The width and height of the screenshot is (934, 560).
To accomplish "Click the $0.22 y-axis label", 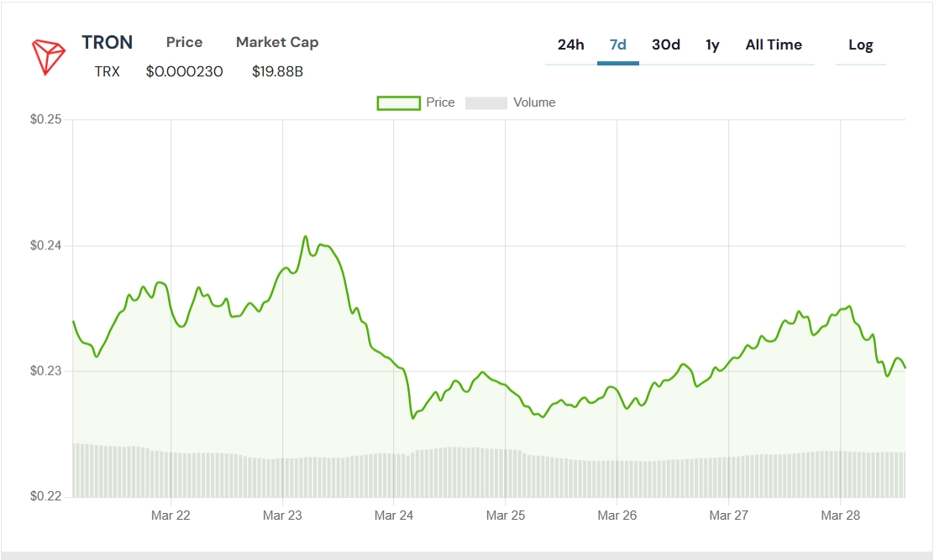I will [x=46, y=496].
